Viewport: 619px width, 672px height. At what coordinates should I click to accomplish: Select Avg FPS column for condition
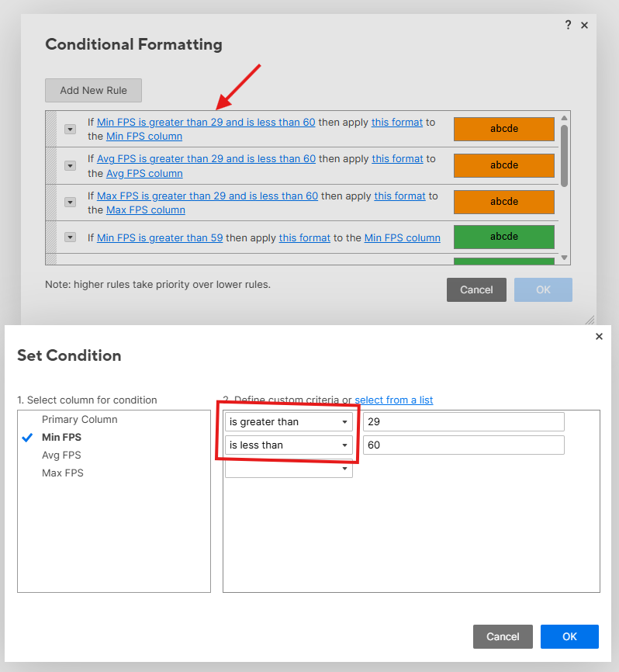[x=61, y=456]
